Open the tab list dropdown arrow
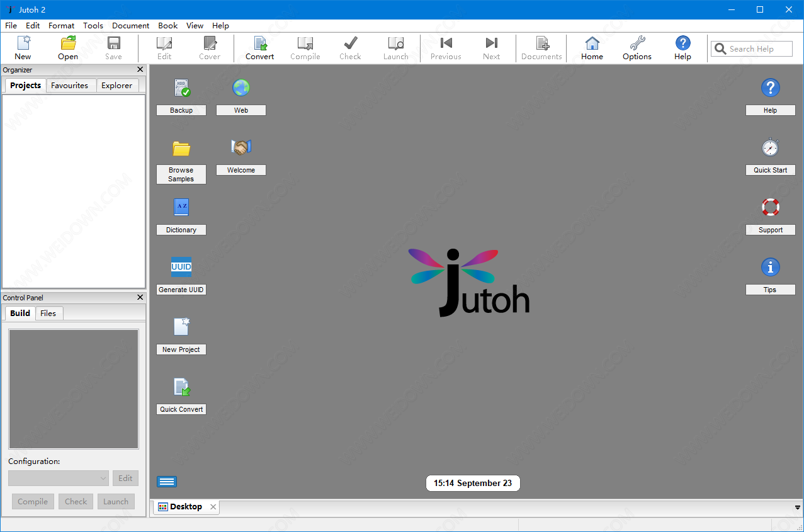This screenshot has width=804, height=532. pyautogui.click(x=798, y=507)
